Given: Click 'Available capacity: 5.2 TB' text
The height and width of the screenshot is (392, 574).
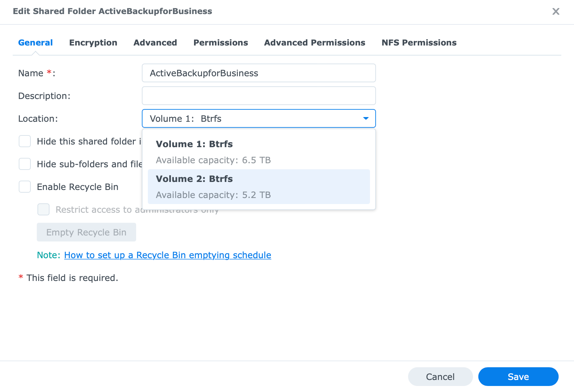Looking at the screenshot, I should tap(213, 195).
